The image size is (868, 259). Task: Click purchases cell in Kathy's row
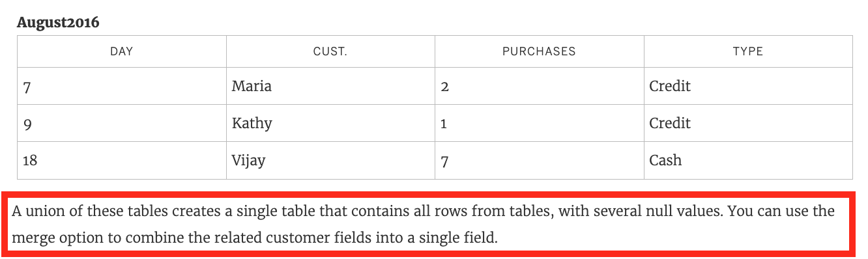point(539,123)
